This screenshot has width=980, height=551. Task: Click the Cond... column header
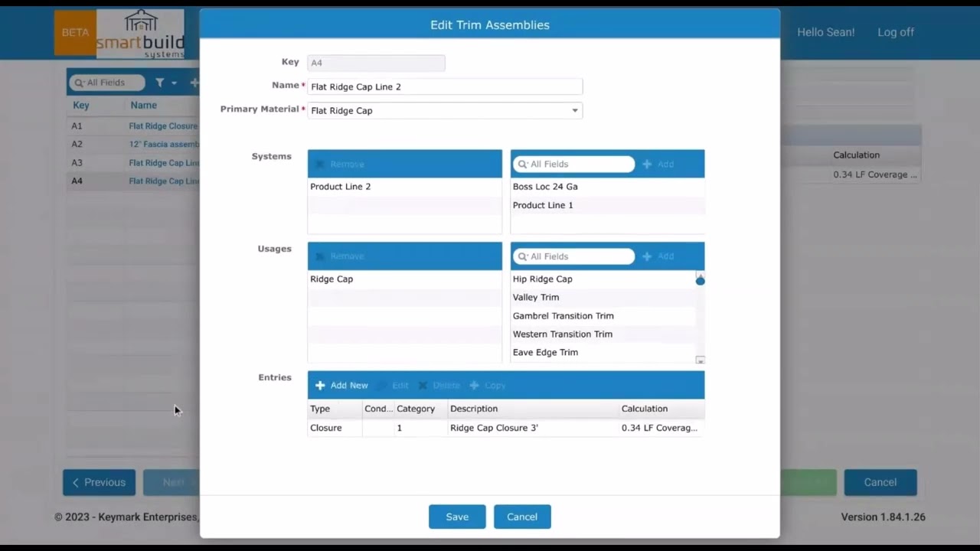(378, 409)
